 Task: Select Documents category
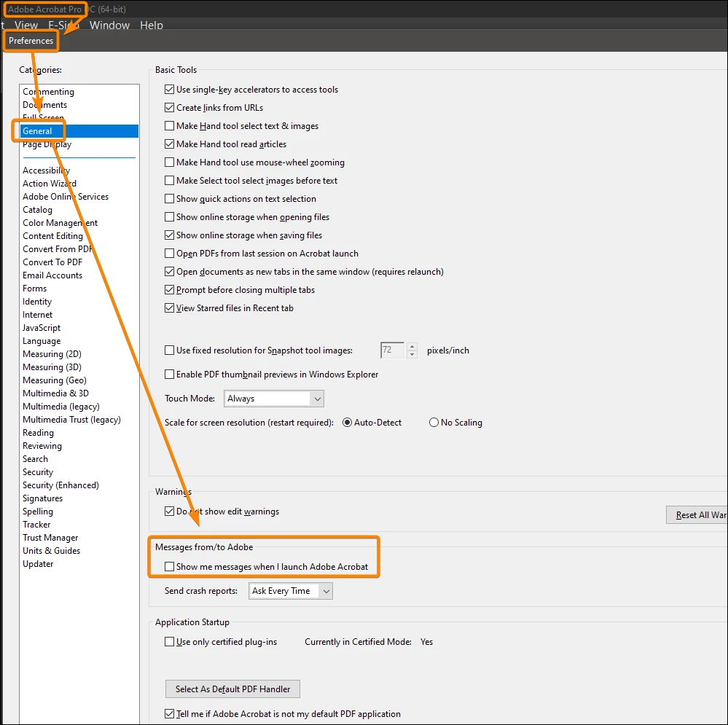[44, 104]
